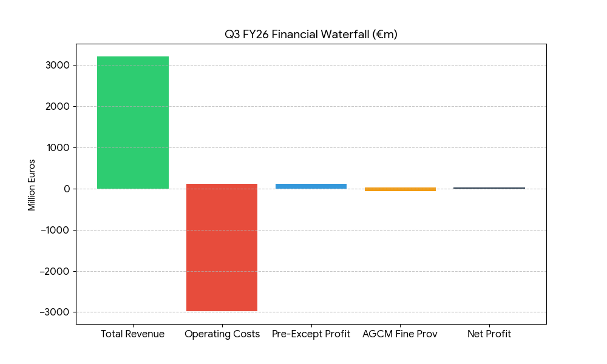Select the orange AGCM Fine Prov bar
The image size is (607, 364).
point(400,189)
